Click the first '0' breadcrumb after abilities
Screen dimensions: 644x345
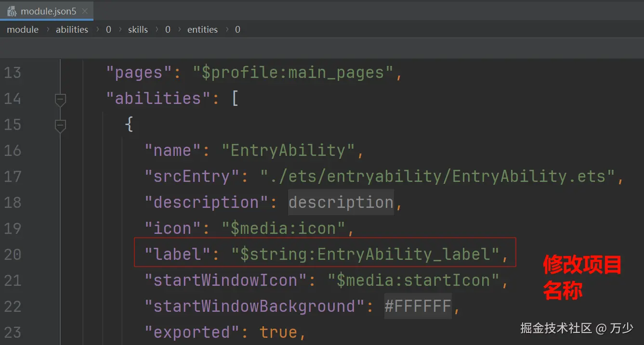click(108, 29)
